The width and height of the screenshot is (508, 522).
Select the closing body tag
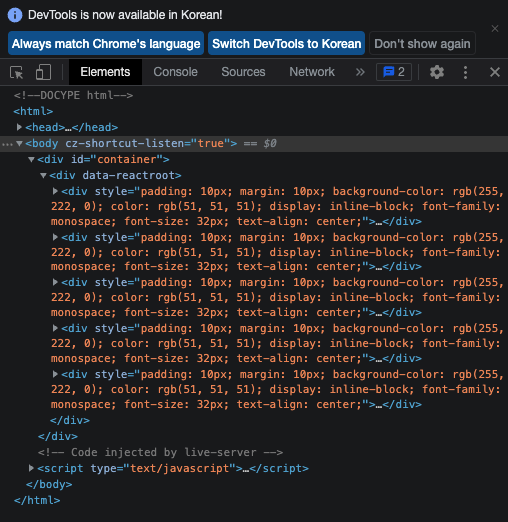49,484
